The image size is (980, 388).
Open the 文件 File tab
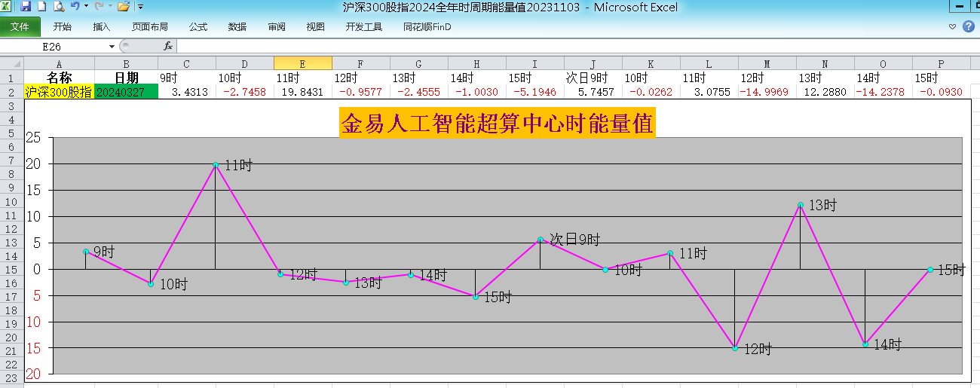tap(20, 26)
